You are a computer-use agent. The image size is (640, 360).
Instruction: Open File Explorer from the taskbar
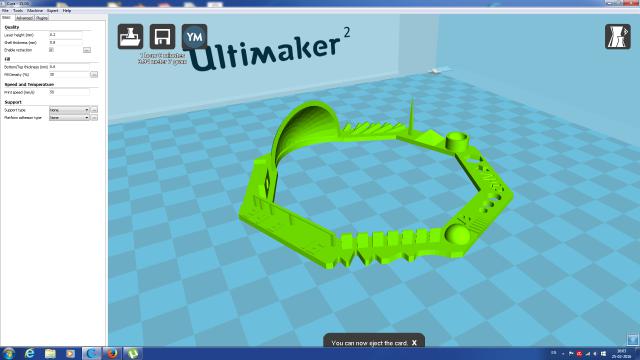coord(50,353)
